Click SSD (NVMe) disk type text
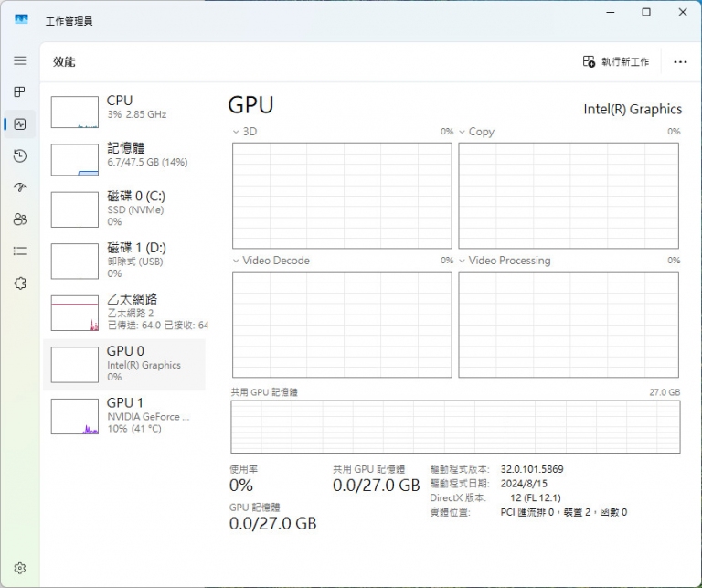The height and width of the screenshot is (588, 702). [x=135, y=209]
